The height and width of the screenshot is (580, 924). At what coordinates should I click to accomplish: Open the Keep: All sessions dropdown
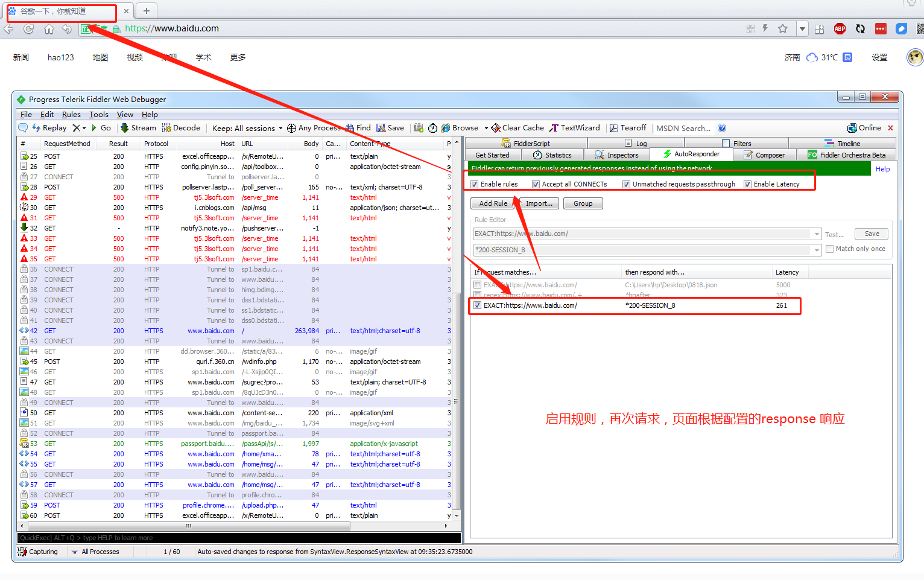point(247,128)
